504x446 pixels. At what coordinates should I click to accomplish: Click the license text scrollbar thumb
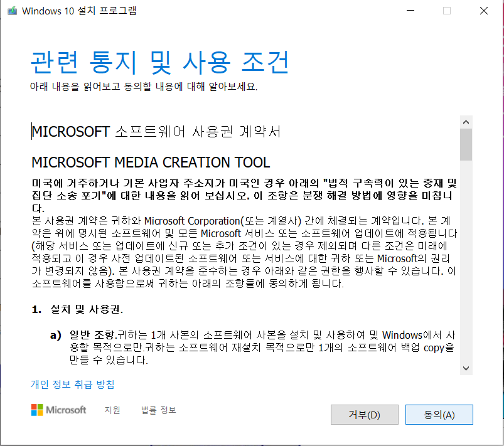click(466, 145)
